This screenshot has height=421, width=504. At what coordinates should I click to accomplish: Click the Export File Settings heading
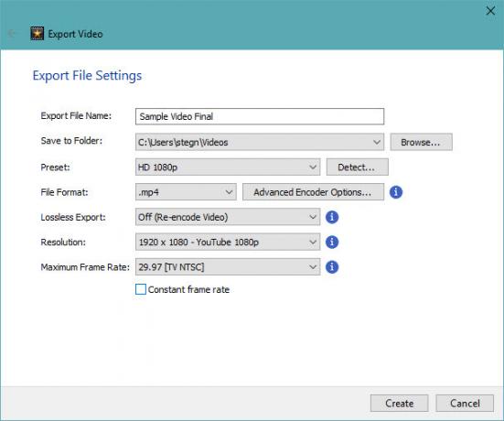[x=87, y=75]
